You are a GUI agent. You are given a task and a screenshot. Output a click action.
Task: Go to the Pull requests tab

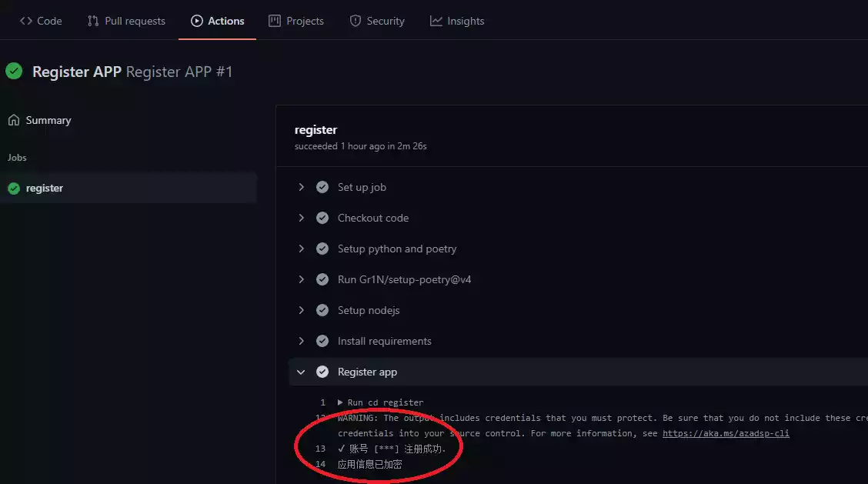coord(126,21)
